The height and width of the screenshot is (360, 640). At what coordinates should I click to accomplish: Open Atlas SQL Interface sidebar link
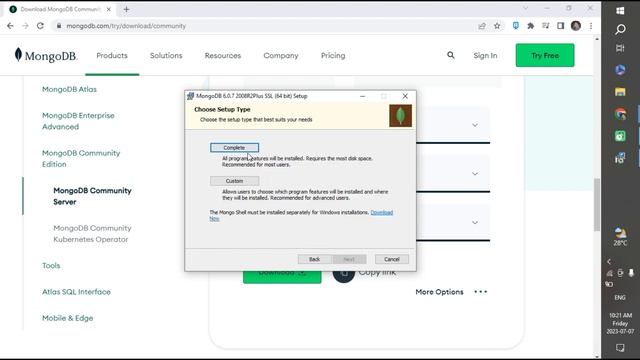pyautogui.click(x=76, y=292)
